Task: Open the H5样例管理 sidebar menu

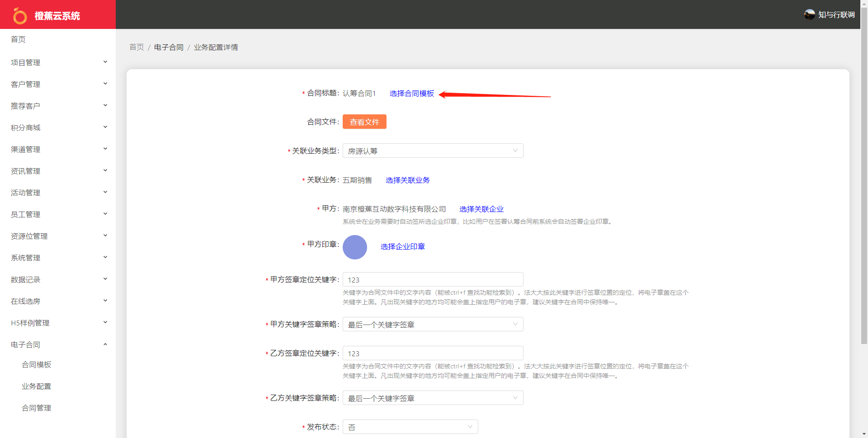Action: 58,323
